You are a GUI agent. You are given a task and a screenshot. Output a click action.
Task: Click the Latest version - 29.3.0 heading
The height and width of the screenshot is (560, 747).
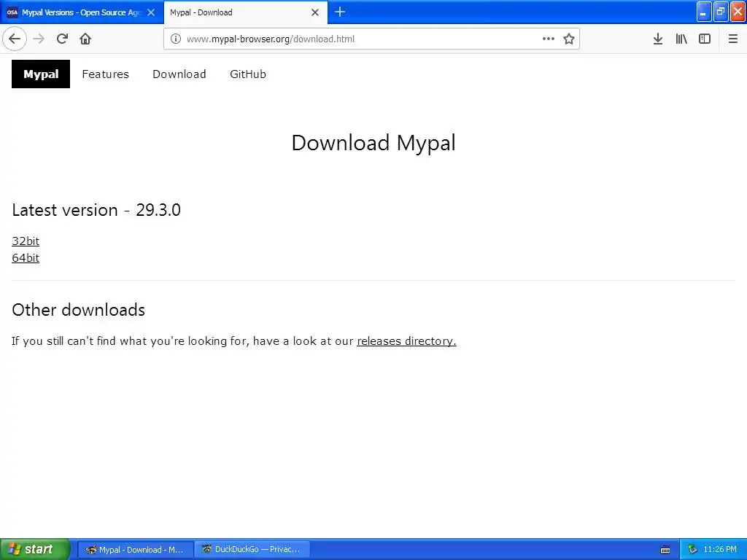96,210
